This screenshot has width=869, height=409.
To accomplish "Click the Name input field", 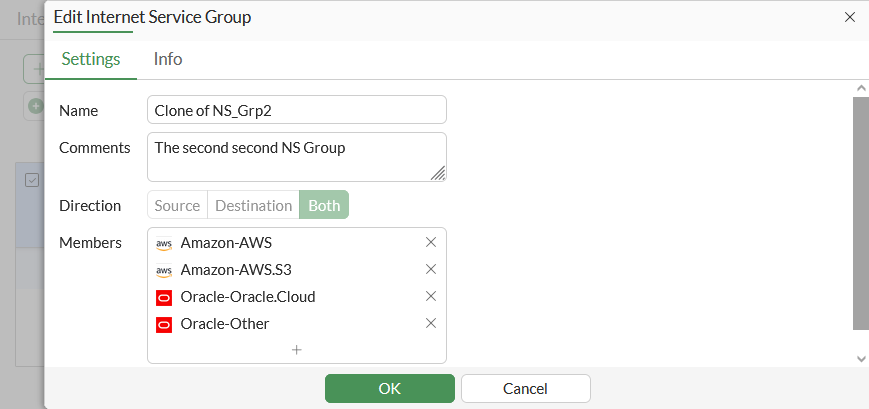I will click(x=296, y=110).
